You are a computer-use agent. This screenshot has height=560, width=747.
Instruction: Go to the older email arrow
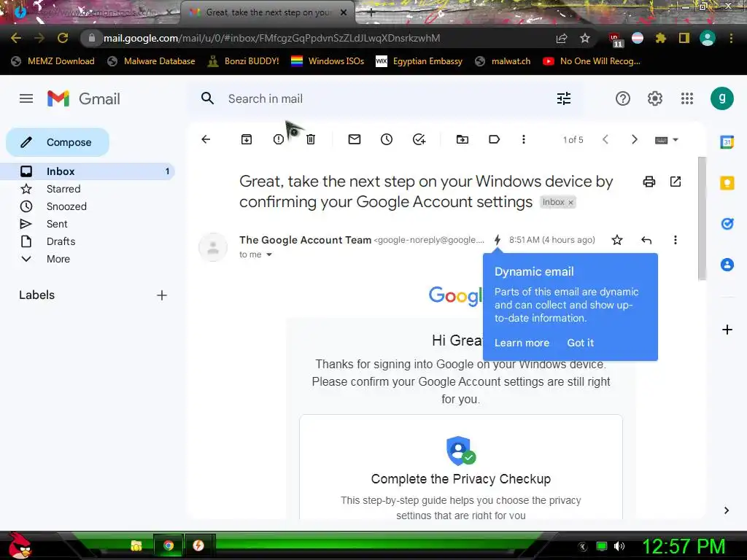pos(634,139)
